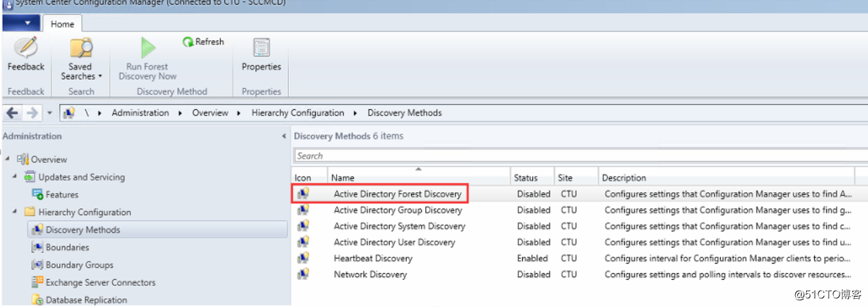868x307 pixels.
Task: Click Discovery Methods tree node icon
Action: click(37, 230)
